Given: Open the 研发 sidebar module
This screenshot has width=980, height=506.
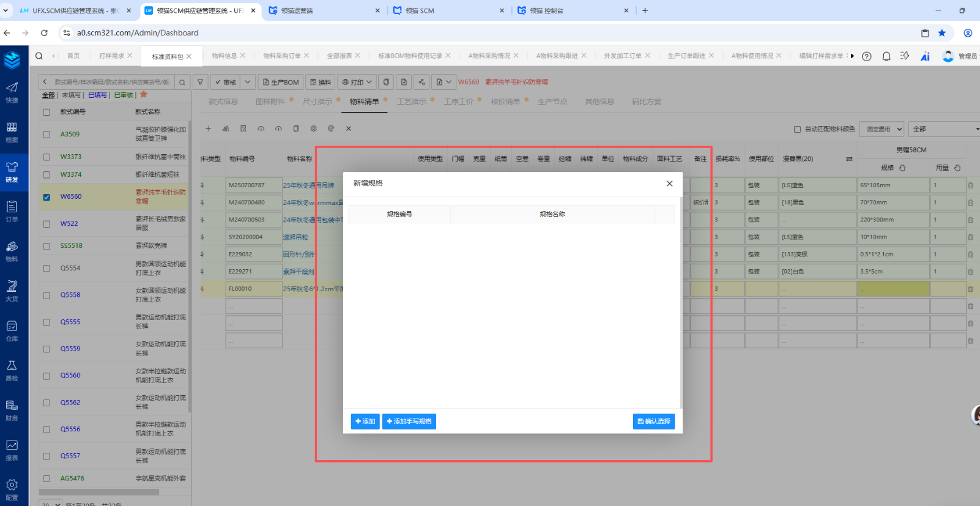Looking at the screenshot, I should [x=12, y=172].
